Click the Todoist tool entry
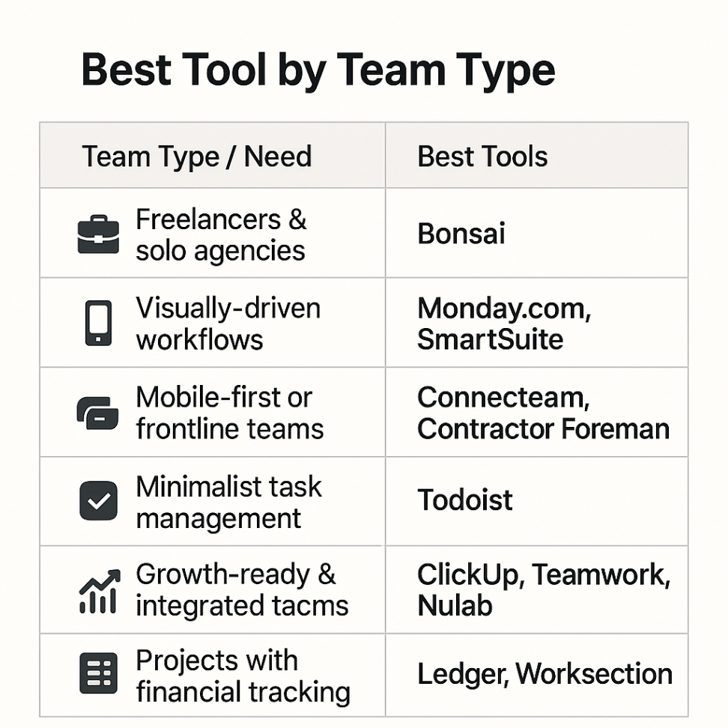This screenshot has width=728, height=728. (x=465, y=500)
